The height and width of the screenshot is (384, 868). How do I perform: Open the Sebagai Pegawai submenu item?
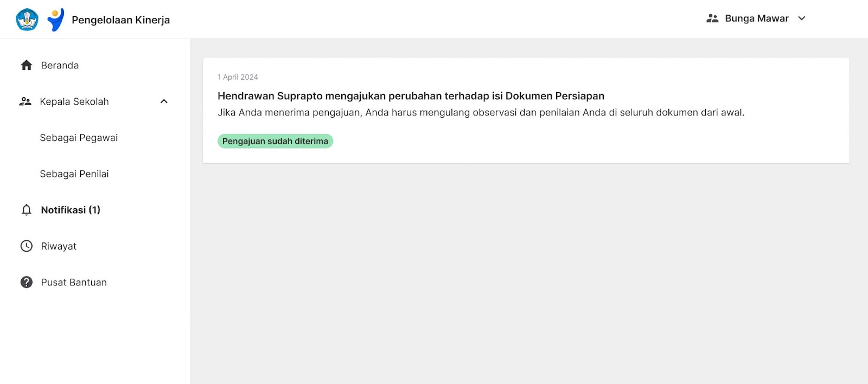pos(79,138)
